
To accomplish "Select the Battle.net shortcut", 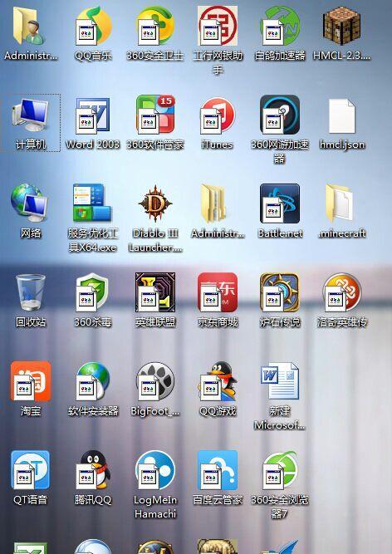I will [x=280, y=204].
